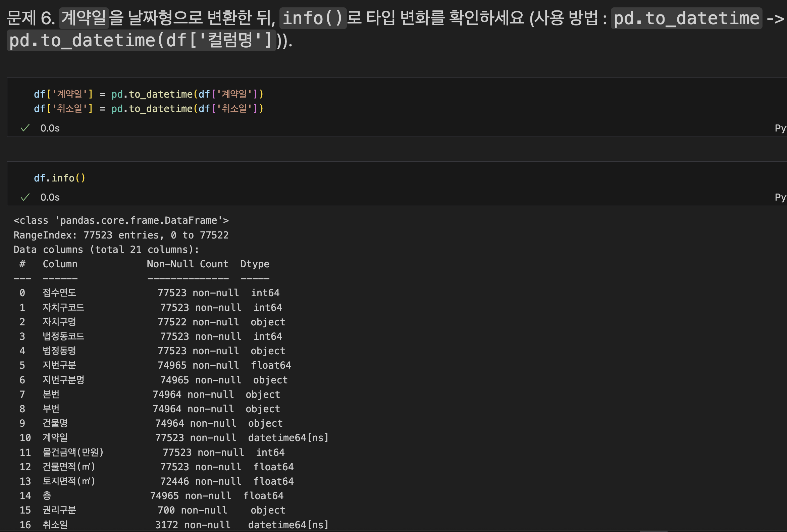
Task: Click the success checkmark of the to_datetime cell
Action: [25, 128]
